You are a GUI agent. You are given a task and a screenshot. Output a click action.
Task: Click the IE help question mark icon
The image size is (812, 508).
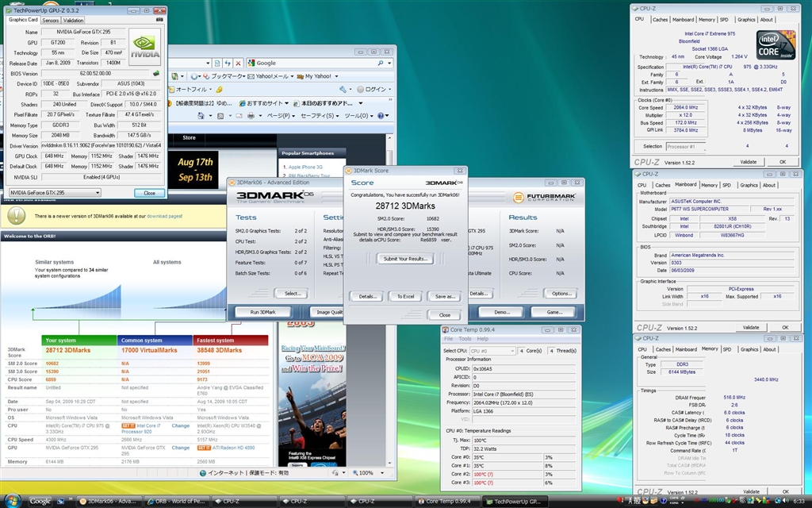tap(381, 116)
